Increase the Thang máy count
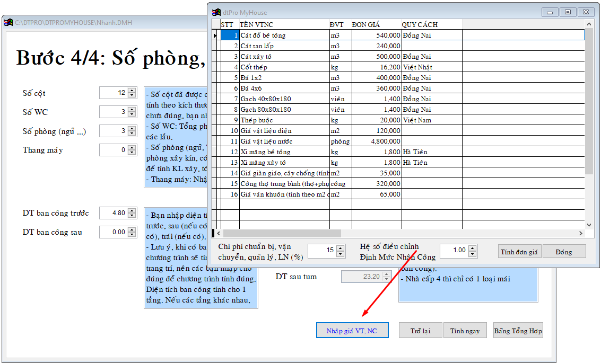The height and width of the screenshot is (364, 601). click(132, 147)
